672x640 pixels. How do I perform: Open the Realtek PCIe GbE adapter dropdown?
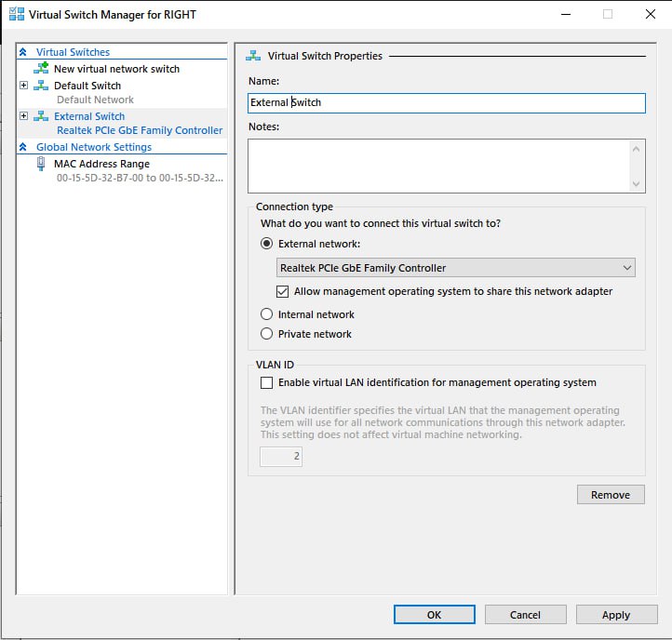point(456,268)
